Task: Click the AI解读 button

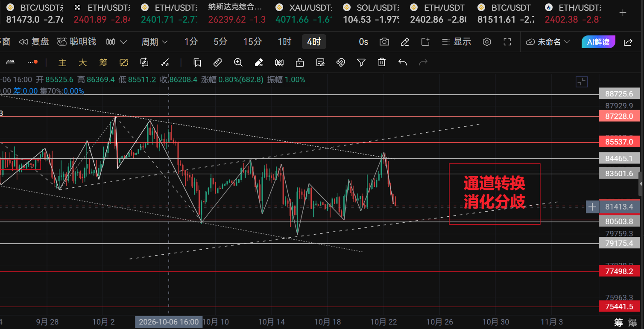Action: [598, 42]
